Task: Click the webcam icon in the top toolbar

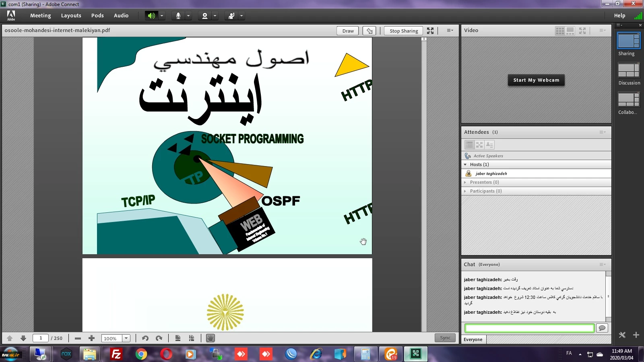Action: click(205, 16)
